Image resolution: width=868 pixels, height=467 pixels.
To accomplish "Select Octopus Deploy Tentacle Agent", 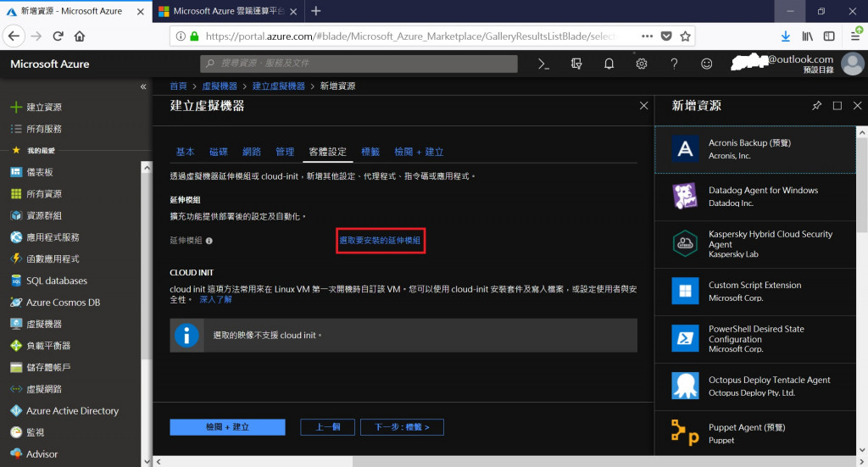I will [755, 386].
